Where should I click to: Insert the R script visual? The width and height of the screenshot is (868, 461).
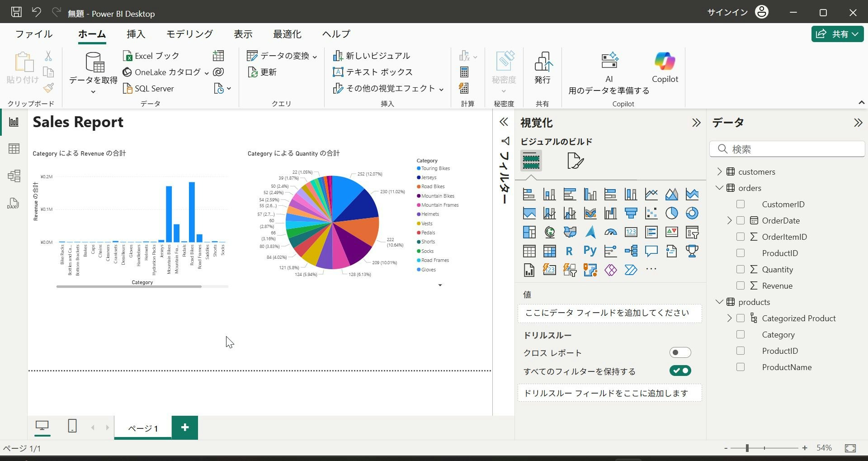click(x=570, y=251)
